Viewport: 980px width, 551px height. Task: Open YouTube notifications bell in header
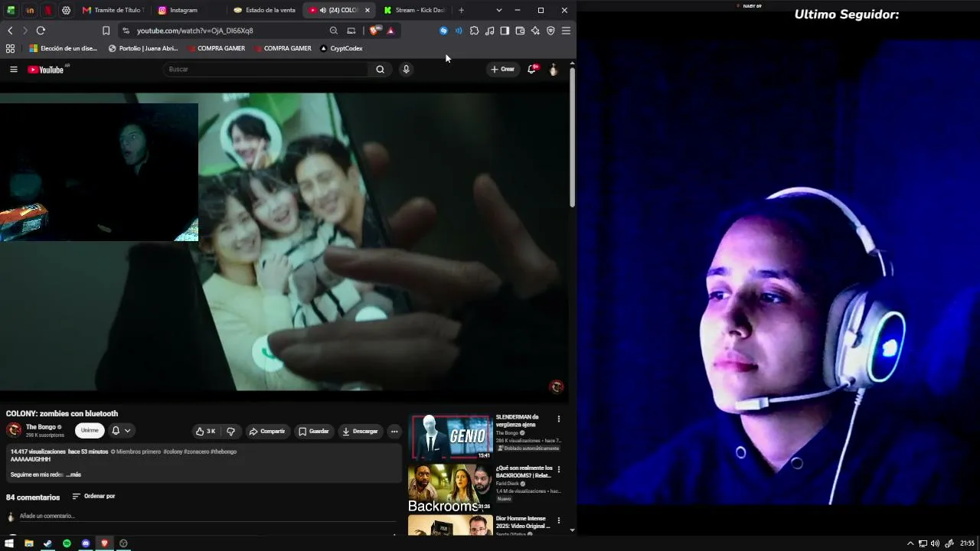pyautogui.click(x=531, y=70)
